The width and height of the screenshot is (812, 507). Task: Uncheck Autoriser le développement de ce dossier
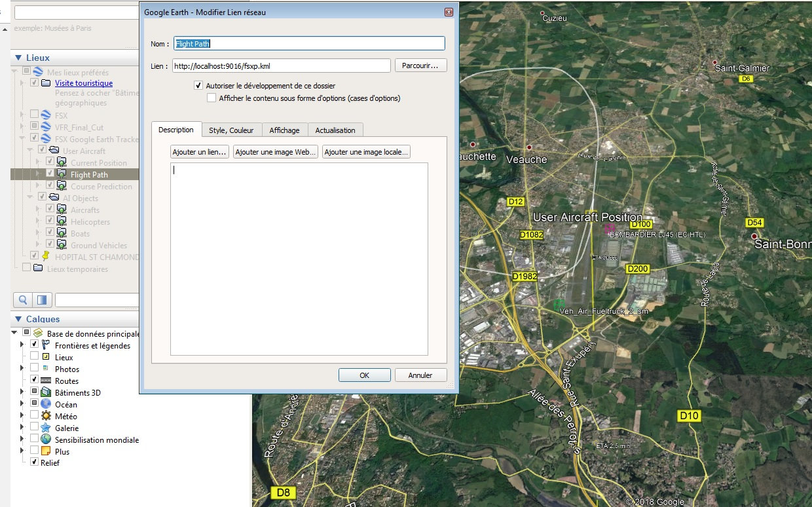pos(198,86)
